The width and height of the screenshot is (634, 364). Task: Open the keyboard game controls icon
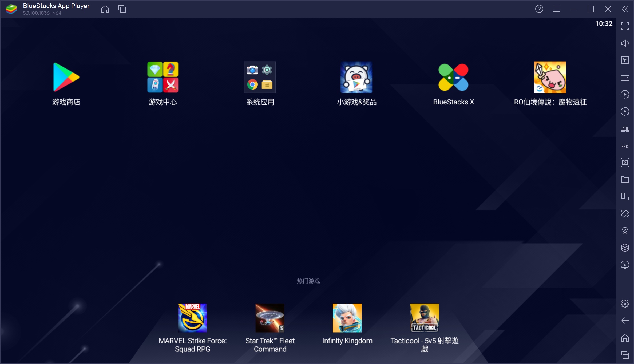click(625, 77)
